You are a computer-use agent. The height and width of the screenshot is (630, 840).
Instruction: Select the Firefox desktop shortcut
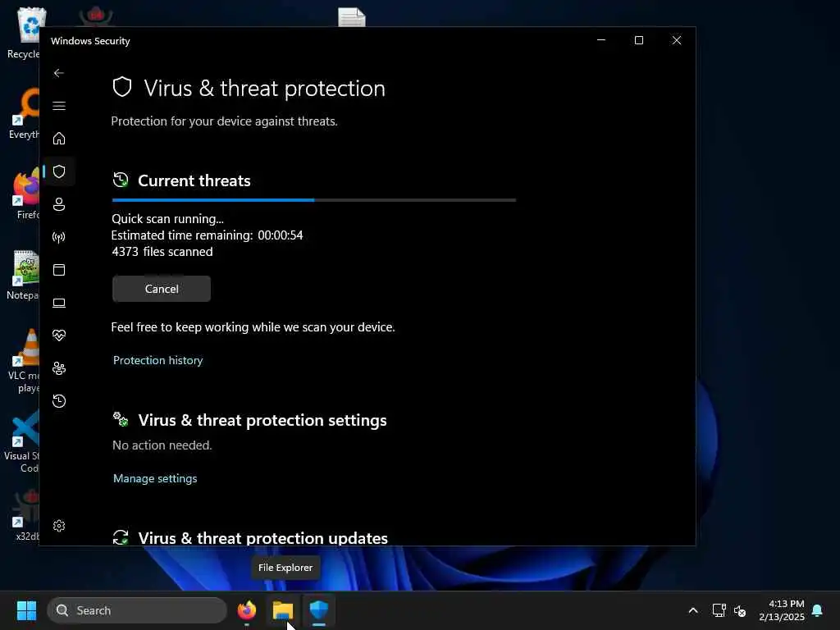(x=27, y=194)
